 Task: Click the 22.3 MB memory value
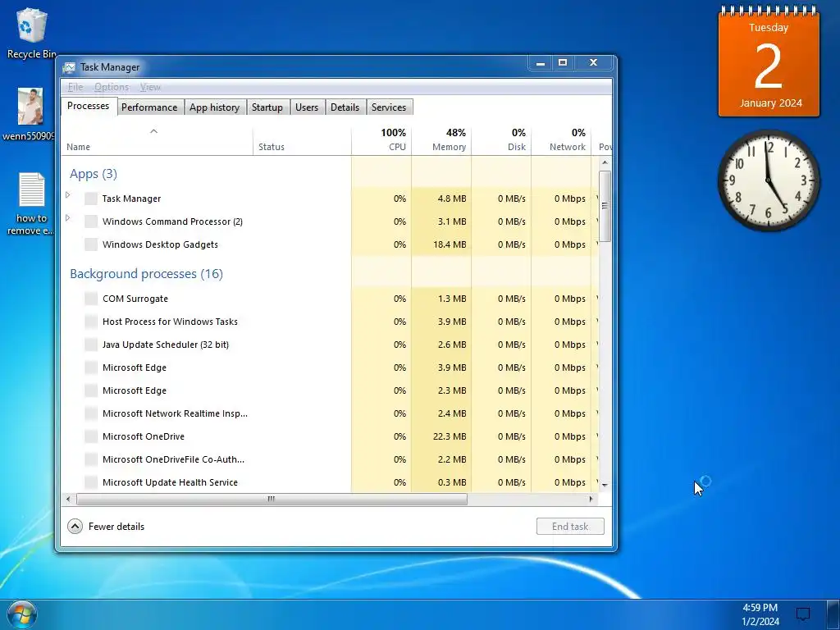click(450, 436)
